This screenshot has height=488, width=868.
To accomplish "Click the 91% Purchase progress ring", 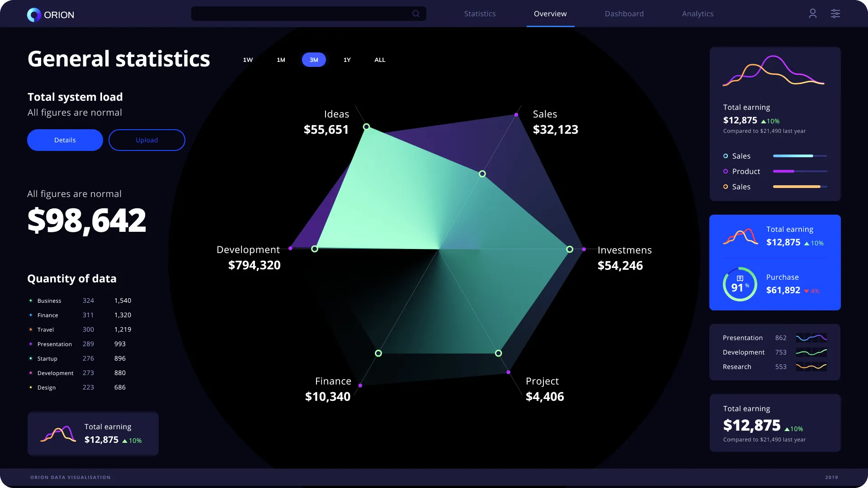I will point(740,284).
